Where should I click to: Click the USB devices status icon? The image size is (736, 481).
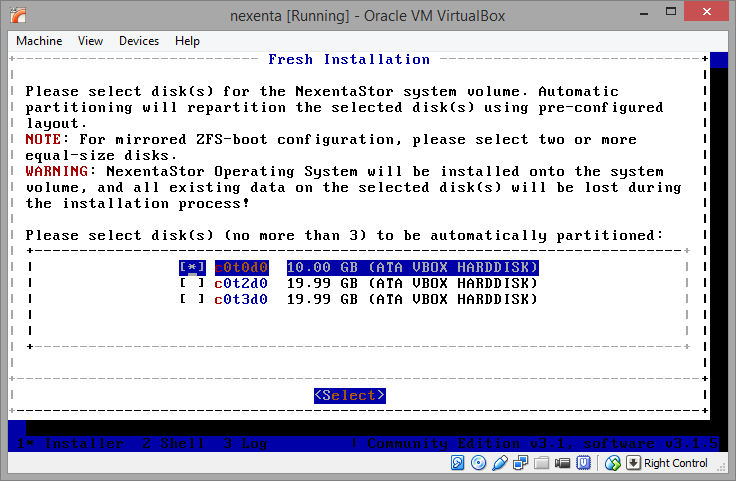coord(500,463)
